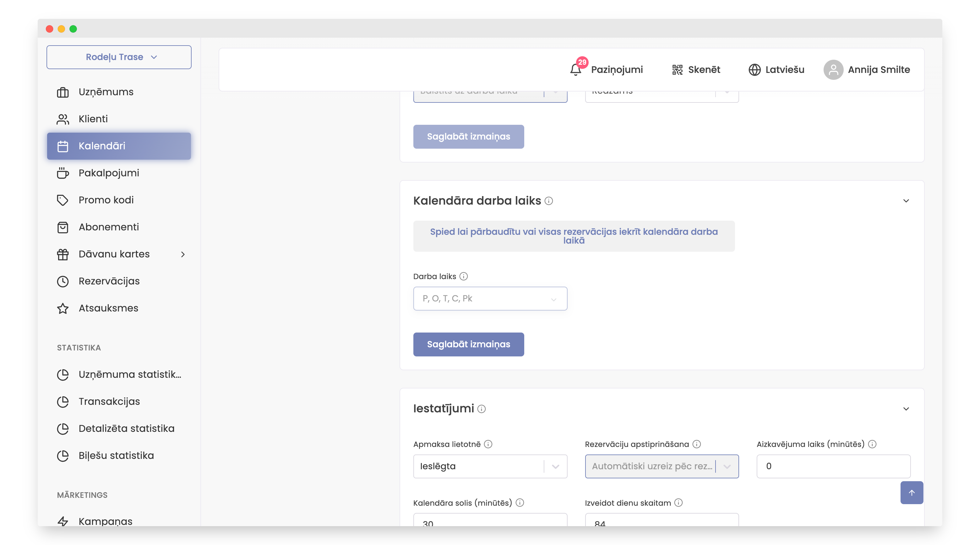Open the Darba laiks days dropdown
Viewport: 980px width, 545px height.
tap(490, 299)
